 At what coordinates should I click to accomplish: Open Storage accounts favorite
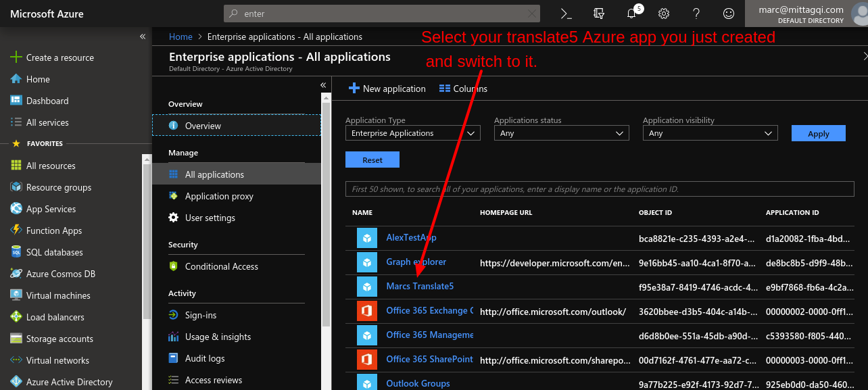[51, 339]
